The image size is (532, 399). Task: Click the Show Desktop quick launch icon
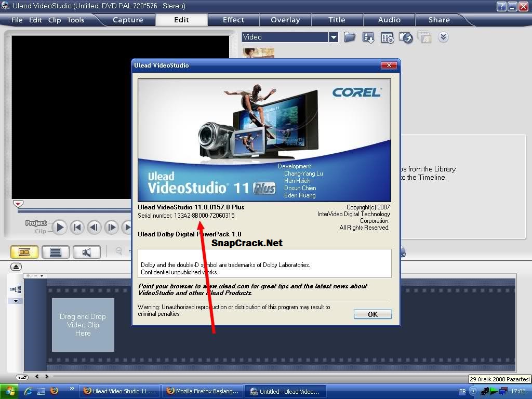point(41,391)
